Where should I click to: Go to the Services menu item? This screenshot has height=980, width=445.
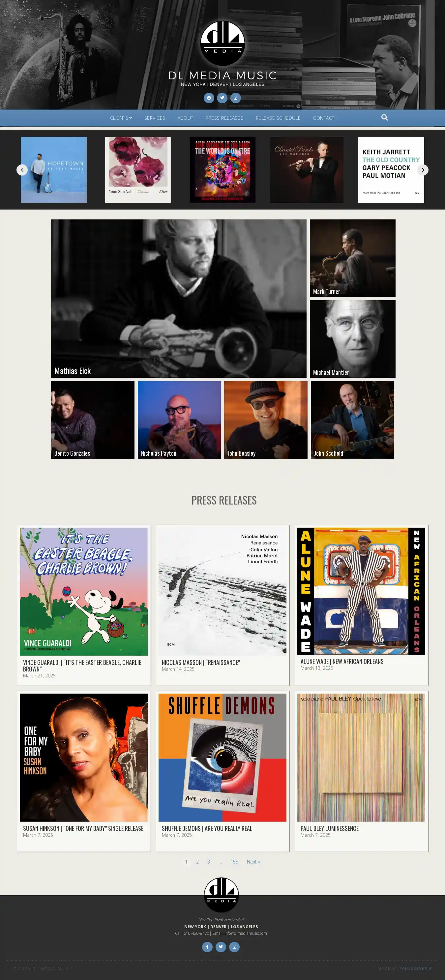[x=155, y=118]
